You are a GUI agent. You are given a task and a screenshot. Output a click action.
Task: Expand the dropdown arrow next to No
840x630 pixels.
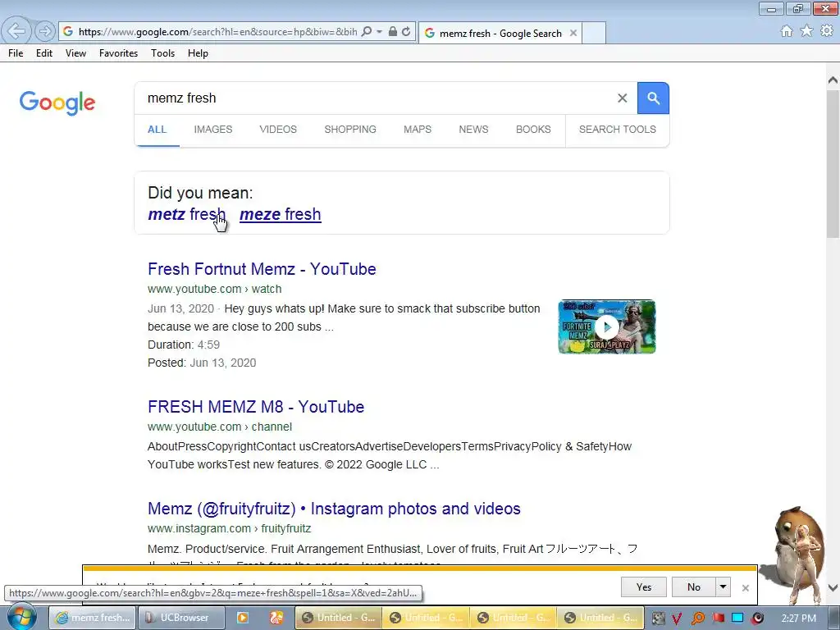(724, 587)
